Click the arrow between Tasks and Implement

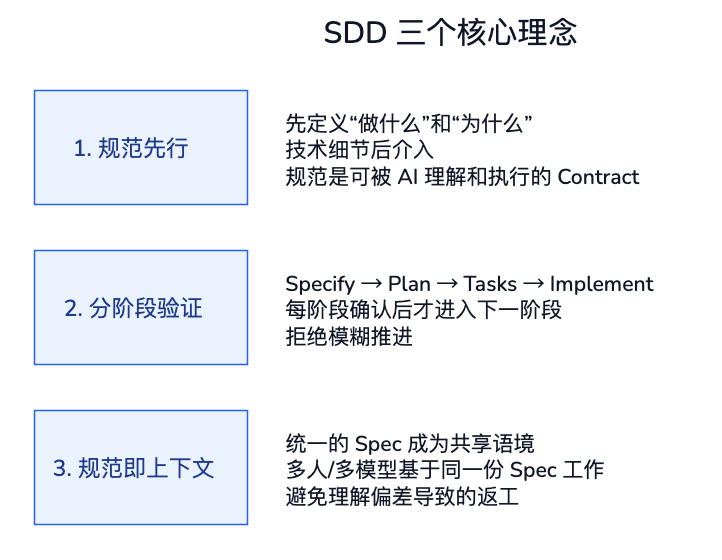(x=533, y=285)
